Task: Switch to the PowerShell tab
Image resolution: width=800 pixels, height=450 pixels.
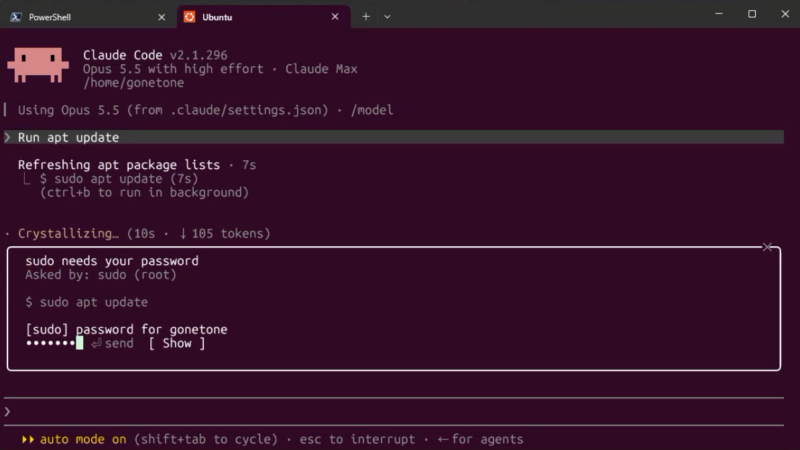Action: point(88,17)
